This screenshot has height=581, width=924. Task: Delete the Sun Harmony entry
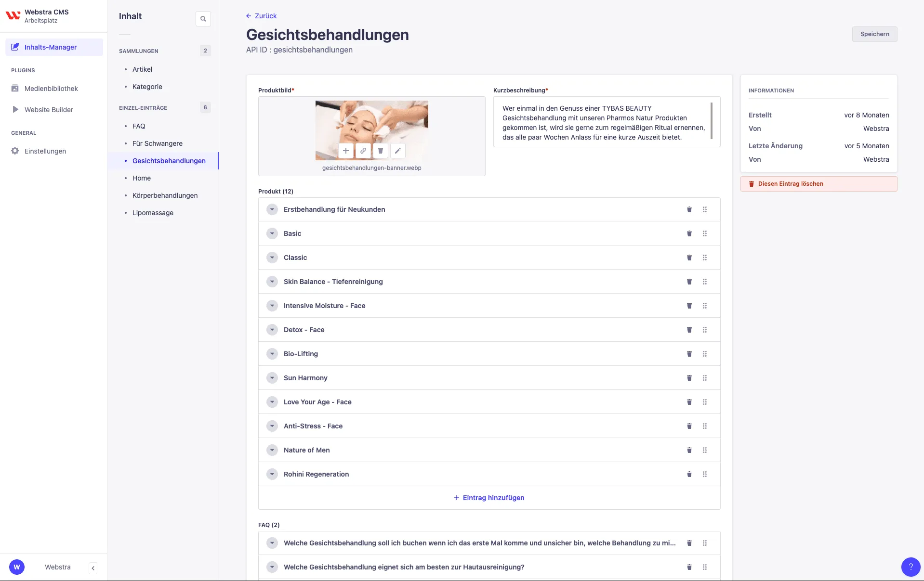pos(689,378)
